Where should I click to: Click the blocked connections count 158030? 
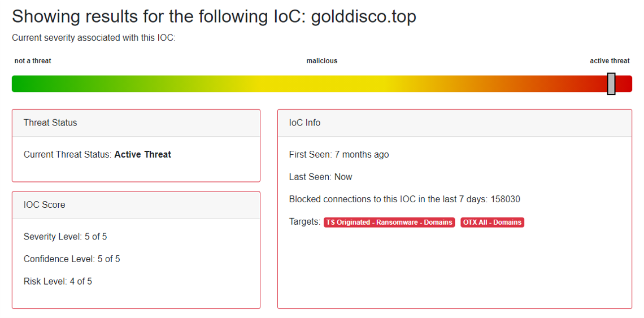(x=506, y=199)
